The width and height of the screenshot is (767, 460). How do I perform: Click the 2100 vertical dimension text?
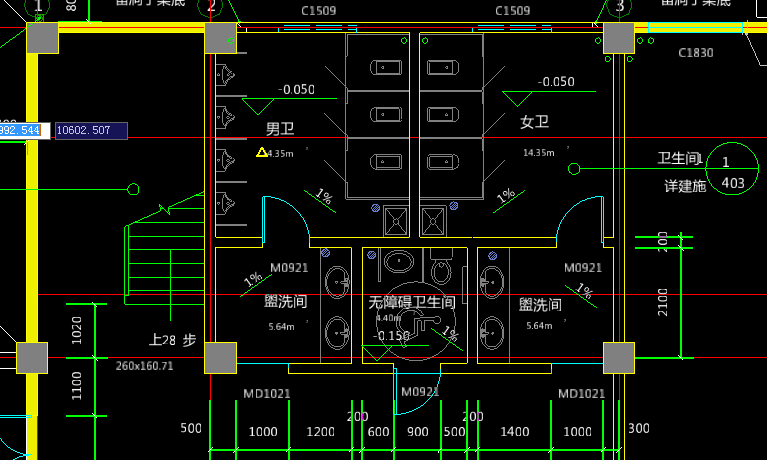[x=663, y=302]
